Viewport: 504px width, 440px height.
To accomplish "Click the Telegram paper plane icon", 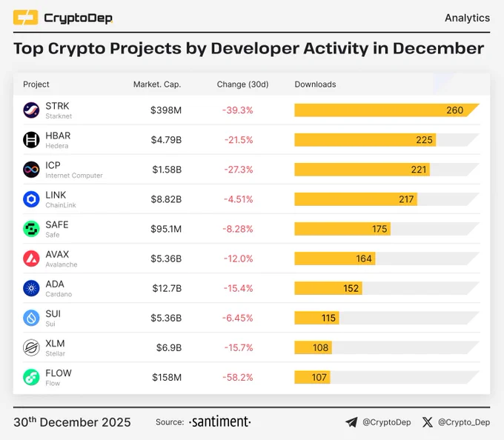I will 351,422.
